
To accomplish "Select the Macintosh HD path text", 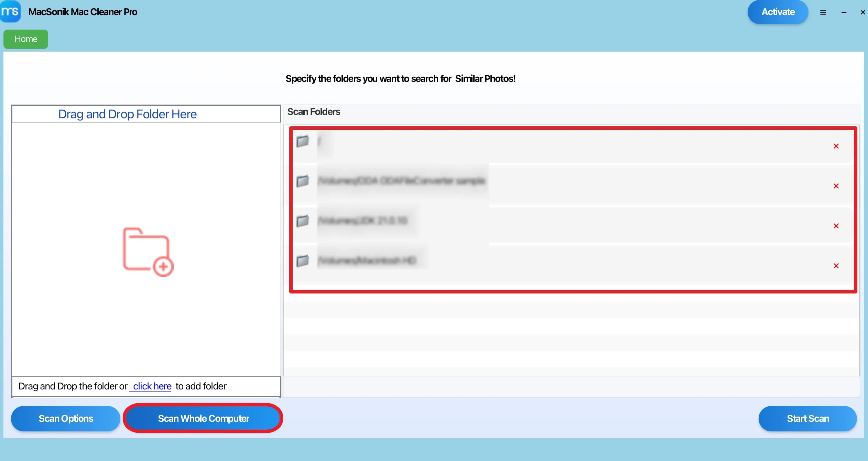I will pyautogui.click(x=367, y=260).
